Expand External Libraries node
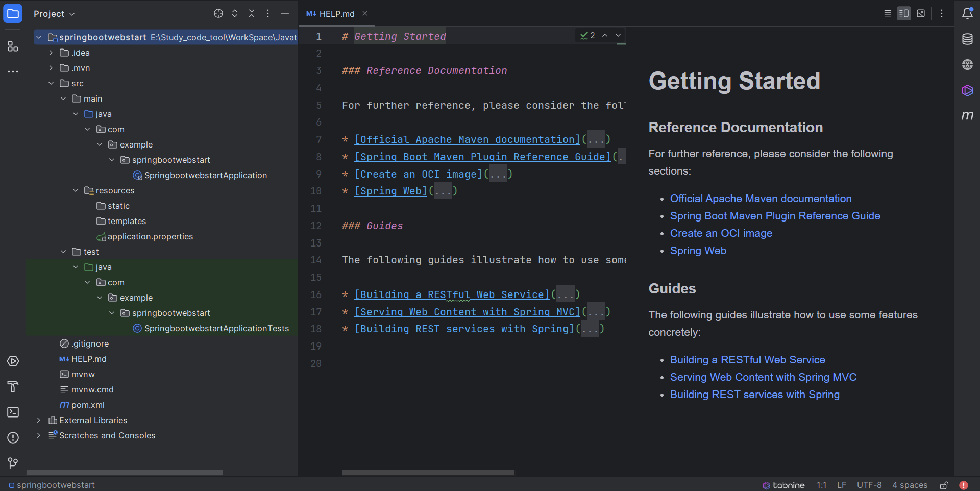This screenshot has height=491, width=980. (39, 420)
